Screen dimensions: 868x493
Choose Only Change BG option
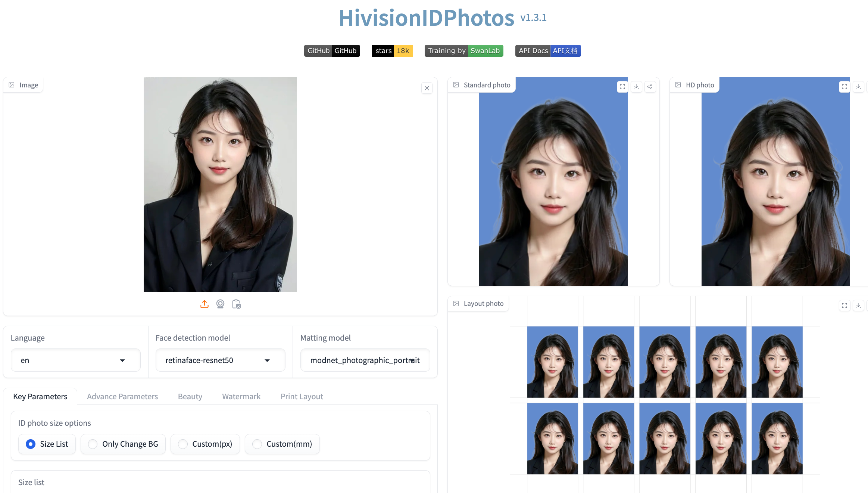click(x=123, y=444)
